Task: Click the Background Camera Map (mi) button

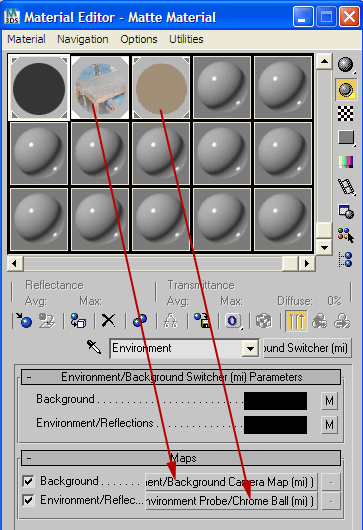Action: coord(231,482)
